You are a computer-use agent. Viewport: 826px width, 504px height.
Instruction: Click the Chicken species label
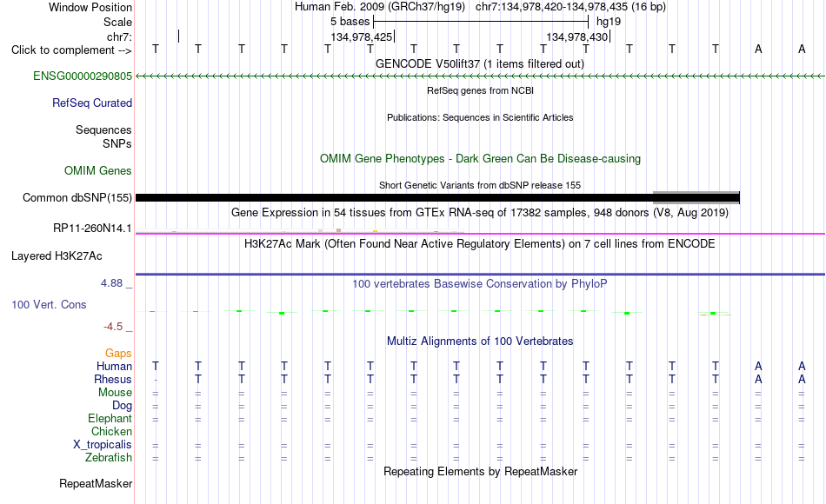coord(111,432)
